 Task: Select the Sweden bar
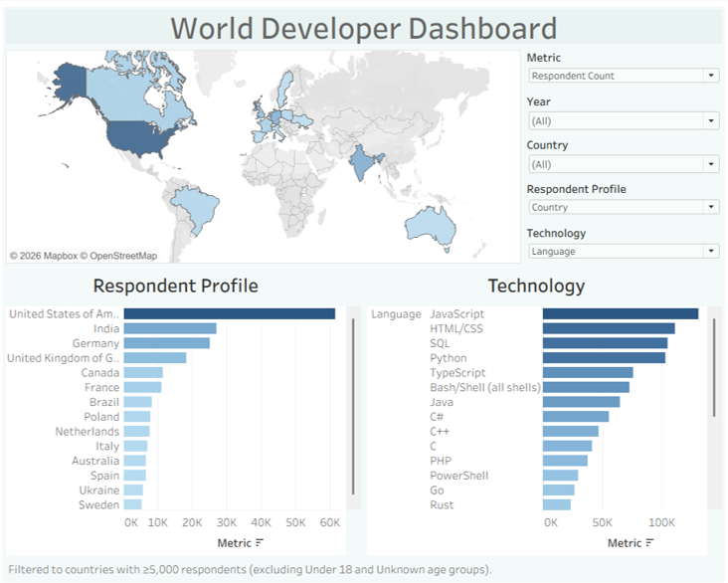point(133,505)
